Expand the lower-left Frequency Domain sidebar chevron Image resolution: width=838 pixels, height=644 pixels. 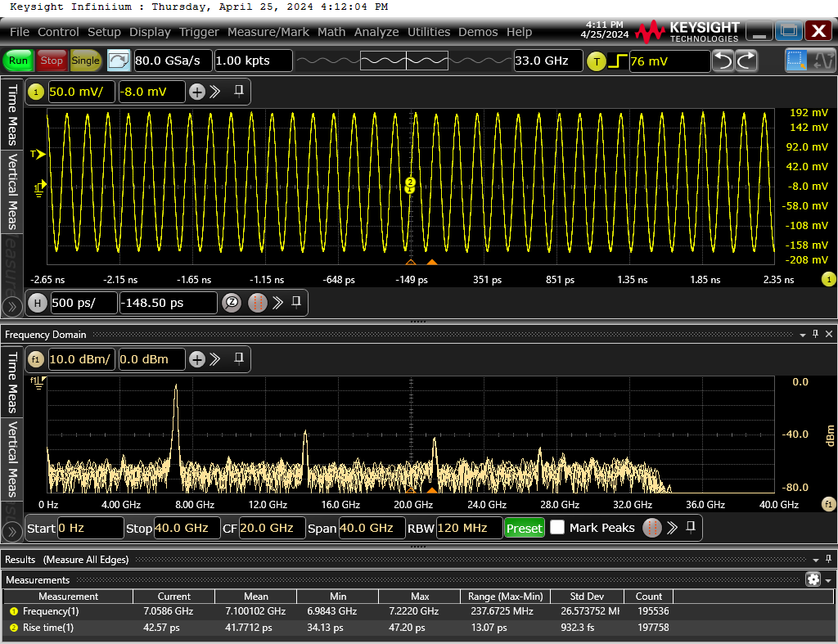pyautogui.click(x=11, y=531)
